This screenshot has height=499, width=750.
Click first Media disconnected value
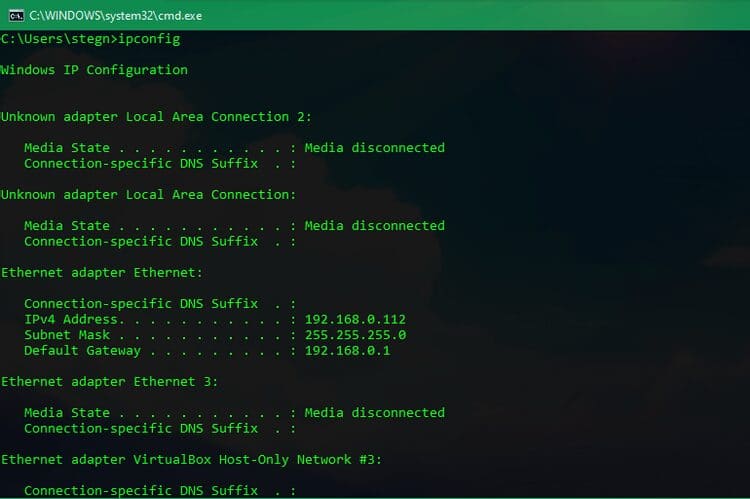375,147
